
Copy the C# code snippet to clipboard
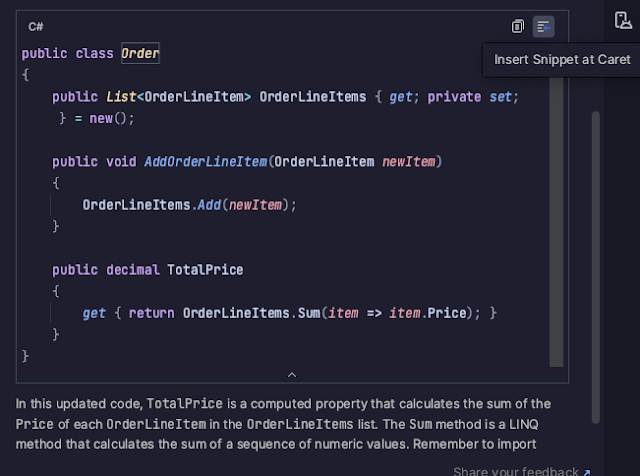518,27
